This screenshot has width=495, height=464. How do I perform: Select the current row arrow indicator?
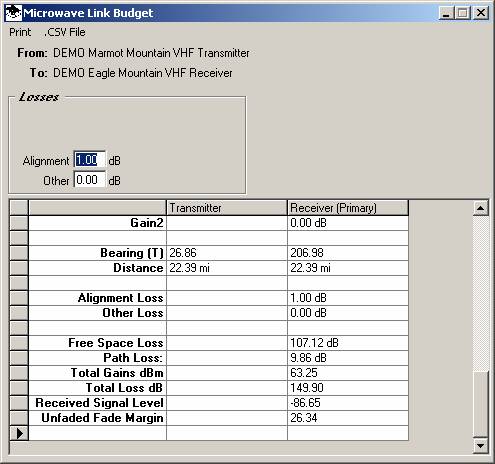point(19,433)
